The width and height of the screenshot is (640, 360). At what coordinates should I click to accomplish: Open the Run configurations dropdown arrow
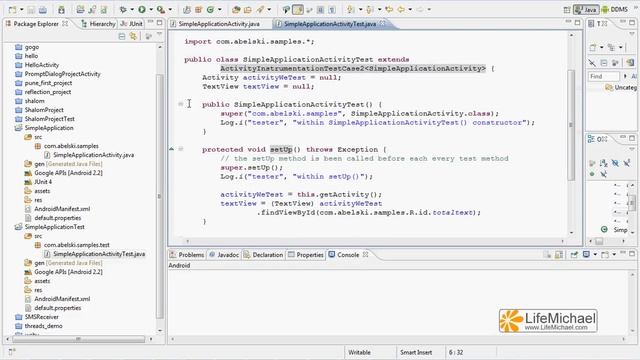(151, 9)
